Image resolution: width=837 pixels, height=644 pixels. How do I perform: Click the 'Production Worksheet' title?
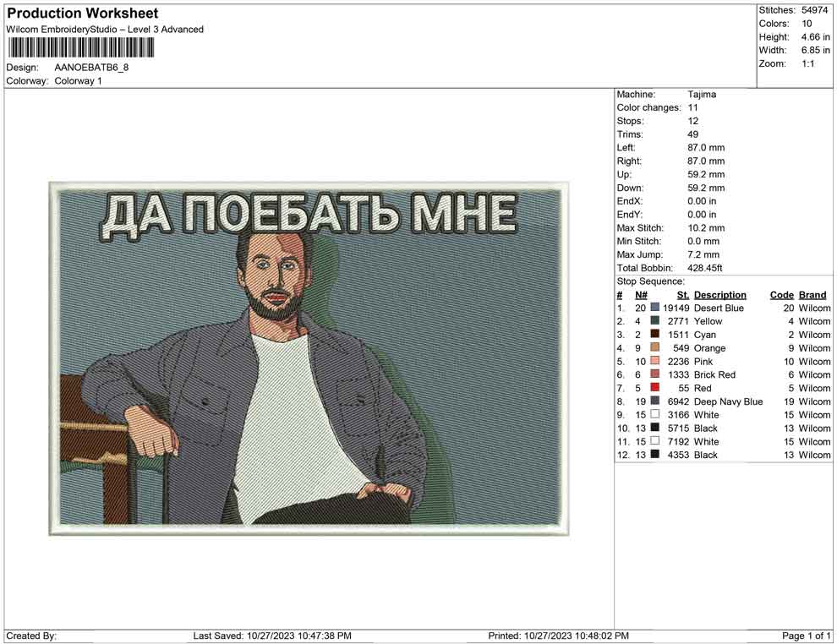(x=83, y=14)
